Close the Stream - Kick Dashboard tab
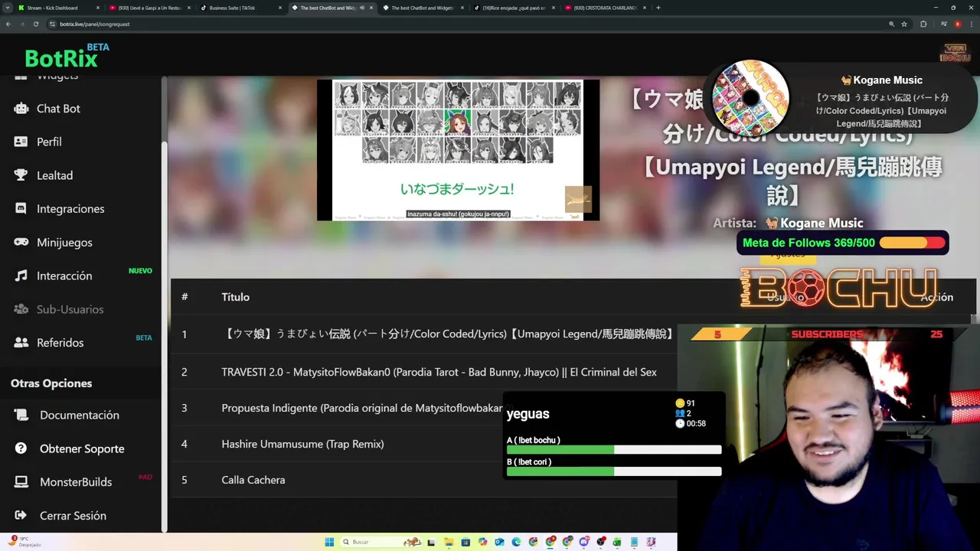The height and width of the screenshot is (551, 980). point(98,8)
